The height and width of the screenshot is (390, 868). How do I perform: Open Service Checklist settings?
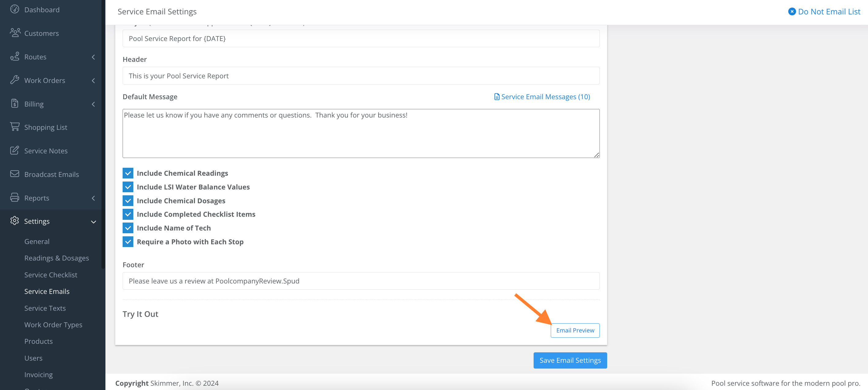51,275
